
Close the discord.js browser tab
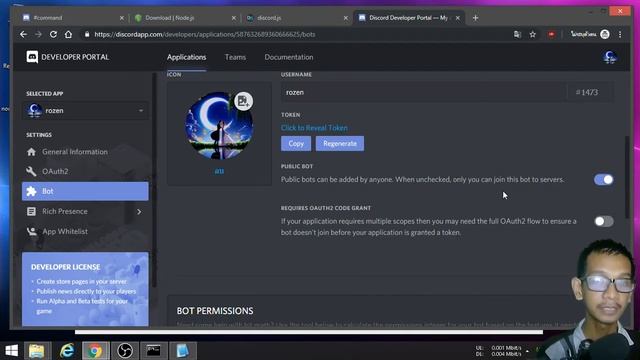tap(346, 18)
